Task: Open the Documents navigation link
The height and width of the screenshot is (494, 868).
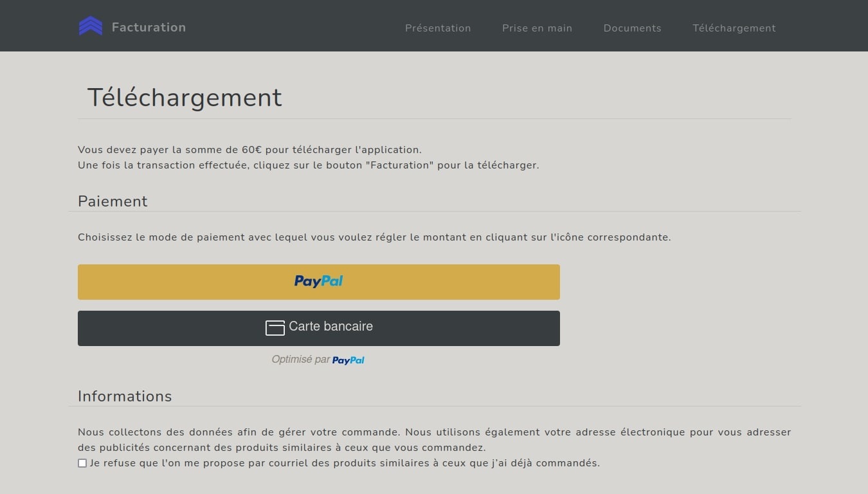Action: click(x=632, y=28)
